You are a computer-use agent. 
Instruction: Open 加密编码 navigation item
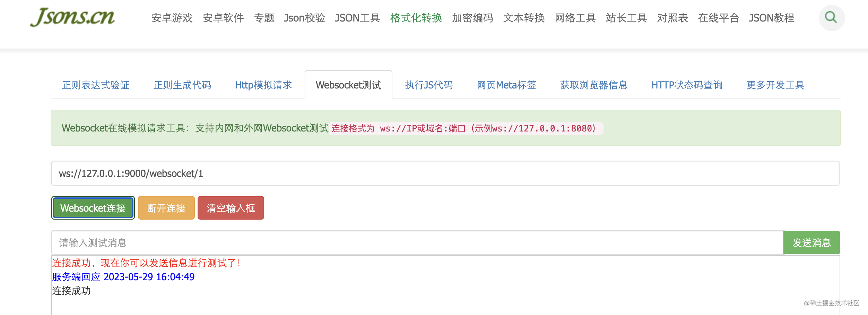(x=472, y=18)
